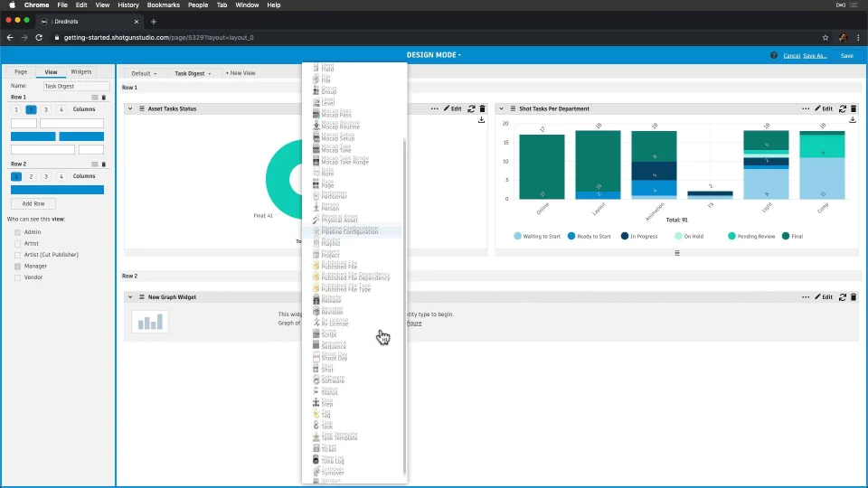868x488 pixels.
Task: Add a New View
Action: (241, 73)
